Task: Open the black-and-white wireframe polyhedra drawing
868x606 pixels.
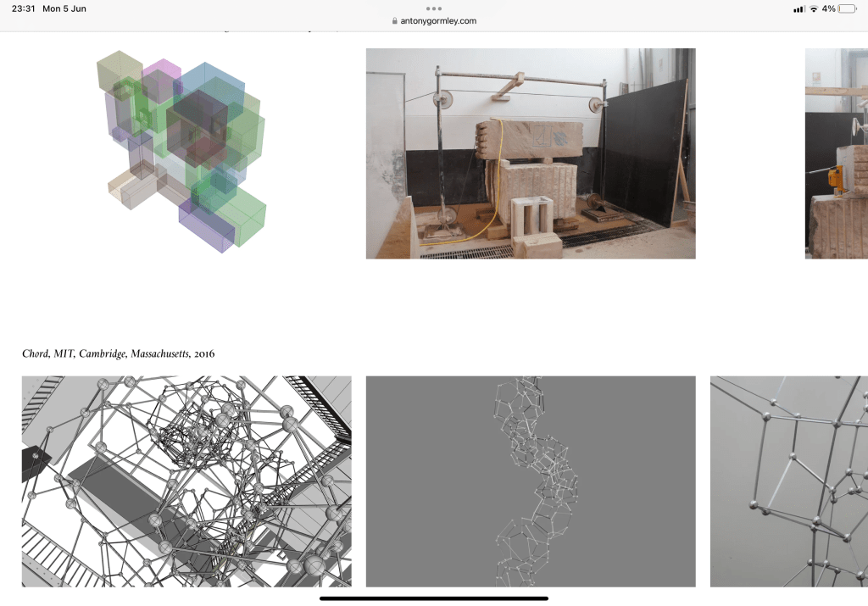Action: [186, 481]
